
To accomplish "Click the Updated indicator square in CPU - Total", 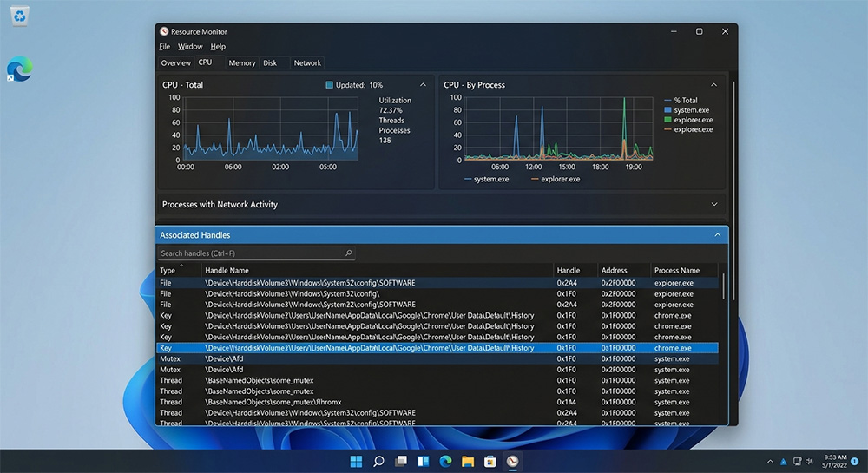I will (x=329, y=85).
